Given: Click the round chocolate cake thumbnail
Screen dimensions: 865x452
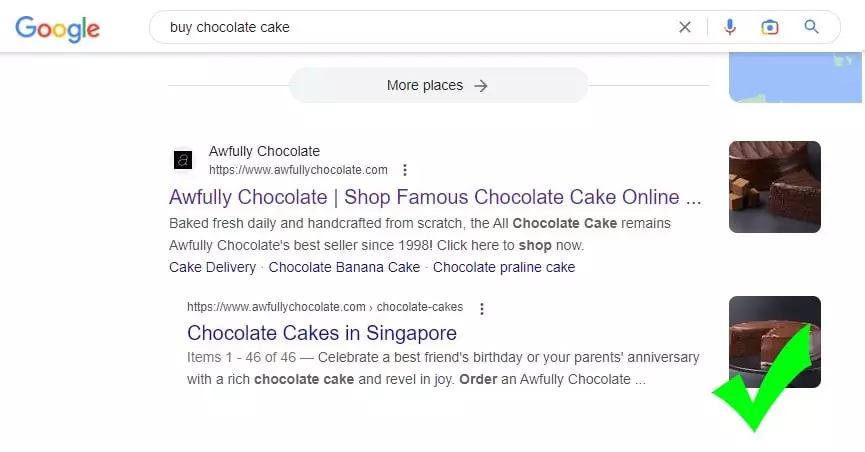Looking at the screenshot, I should point(775,342).
